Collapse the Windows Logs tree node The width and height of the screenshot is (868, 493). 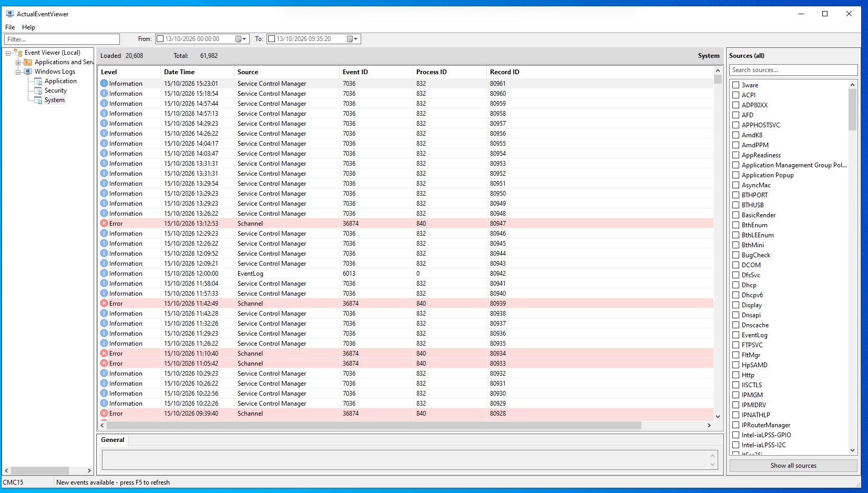click(18, 72)
